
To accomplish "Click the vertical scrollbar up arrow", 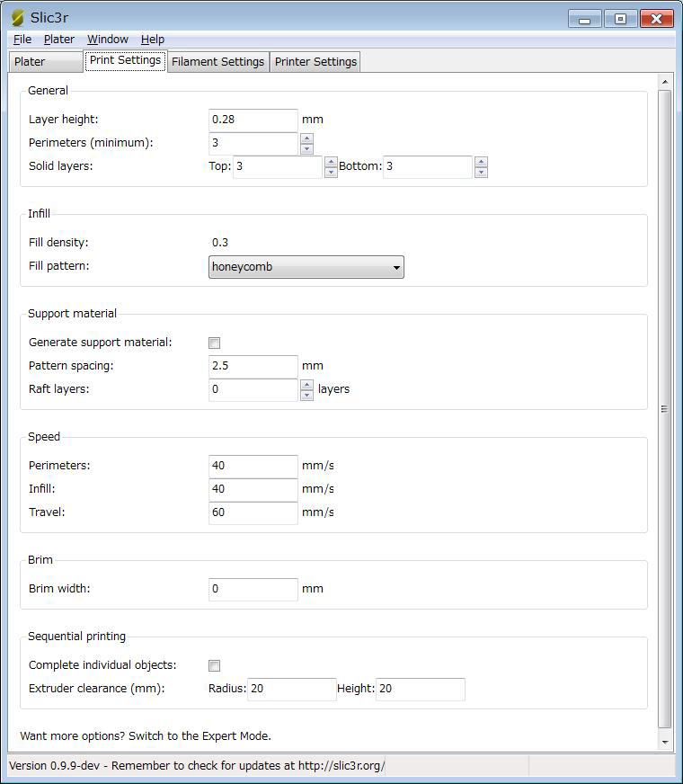I will 664,82.
